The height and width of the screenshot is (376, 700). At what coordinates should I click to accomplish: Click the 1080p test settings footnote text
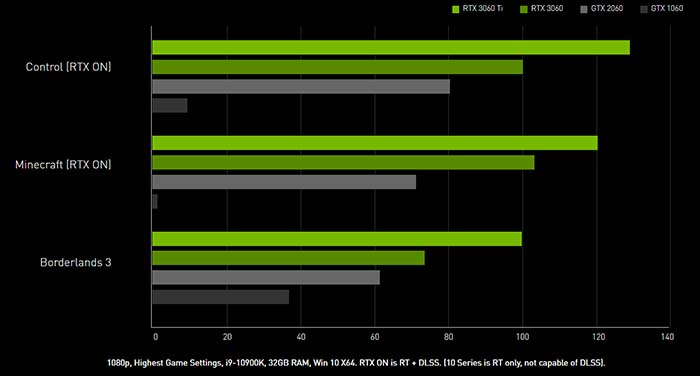pos(356,363)
